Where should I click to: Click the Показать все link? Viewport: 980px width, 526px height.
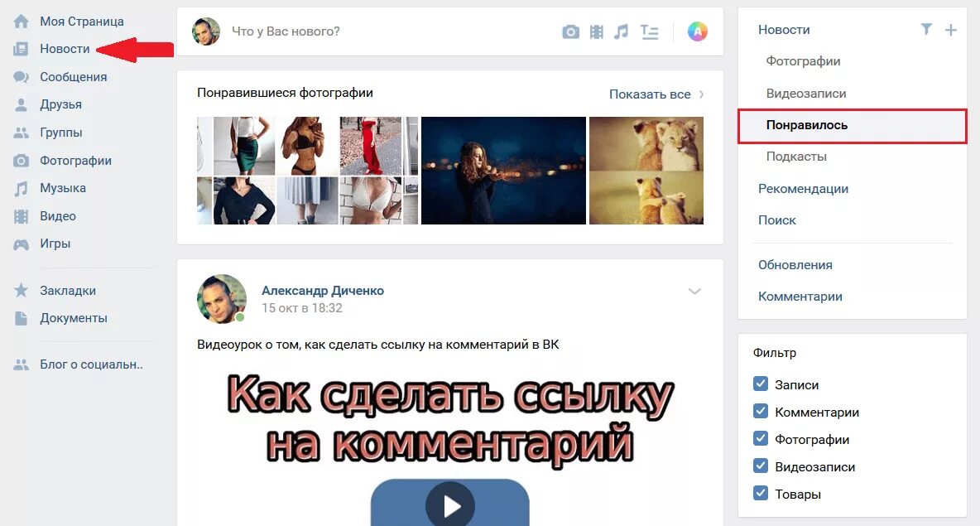[650, 94]
